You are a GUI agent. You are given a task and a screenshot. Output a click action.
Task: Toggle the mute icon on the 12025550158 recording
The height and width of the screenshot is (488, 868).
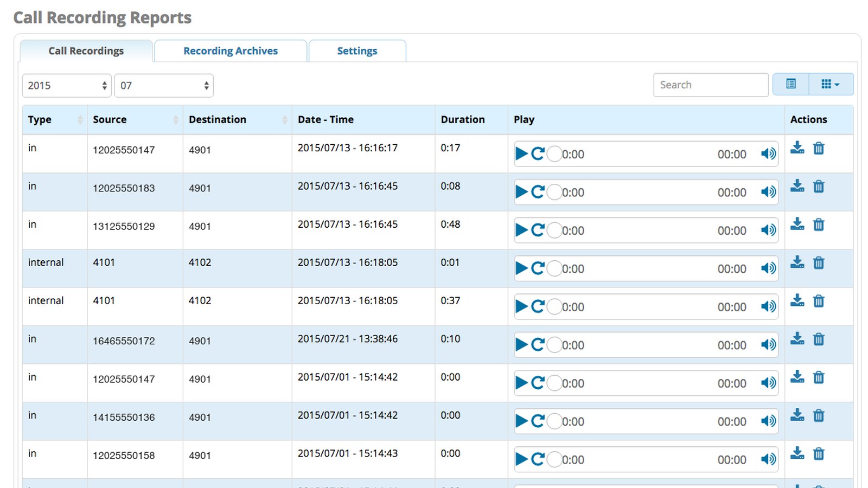tap(768, 460)
